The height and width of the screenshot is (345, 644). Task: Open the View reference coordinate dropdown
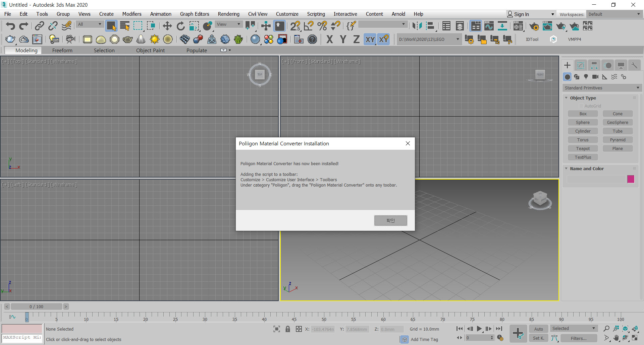pyautogui.click(x=228, y=24)
